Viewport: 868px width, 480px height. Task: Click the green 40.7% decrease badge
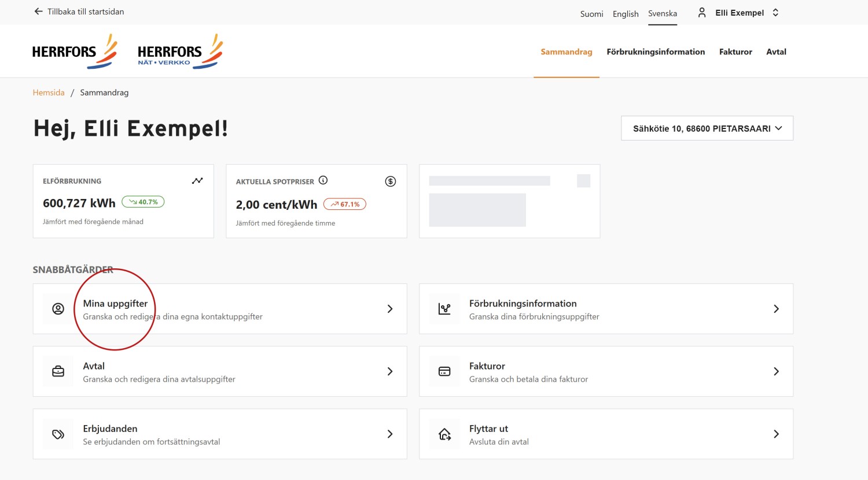143,202
